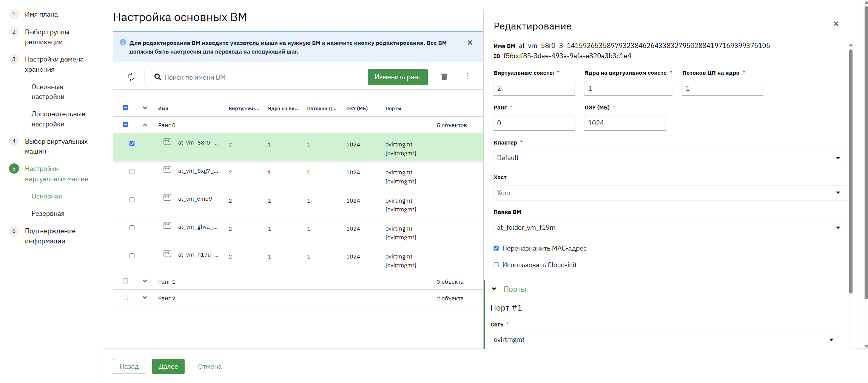868x383 pixels.
Task: Go to step Выбор группы репликации
Action: [x=47, y=37]
